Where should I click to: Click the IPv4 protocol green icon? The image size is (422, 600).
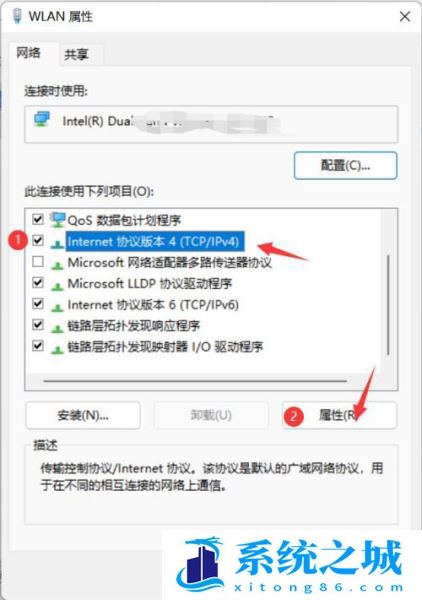click(57, 243)
